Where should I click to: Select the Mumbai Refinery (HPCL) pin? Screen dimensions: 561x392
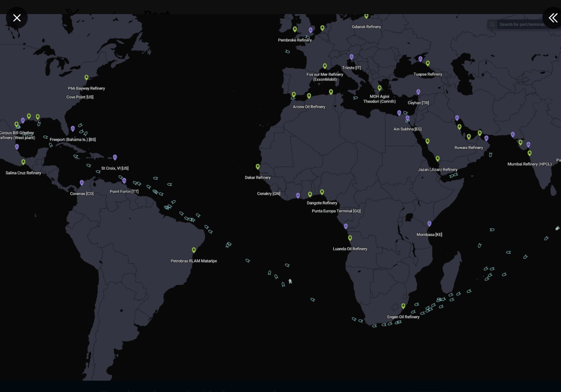coord(530,154)
